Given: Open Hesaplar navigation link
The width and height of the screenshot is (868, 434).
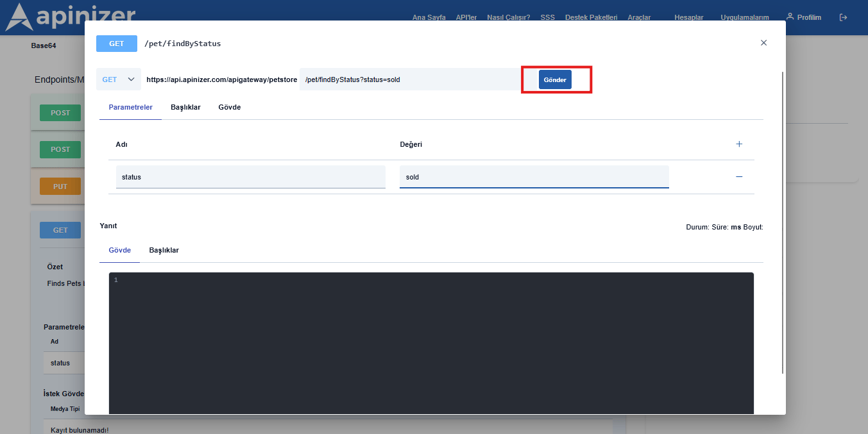Looking at the screenshot, I should coord(689,17).
